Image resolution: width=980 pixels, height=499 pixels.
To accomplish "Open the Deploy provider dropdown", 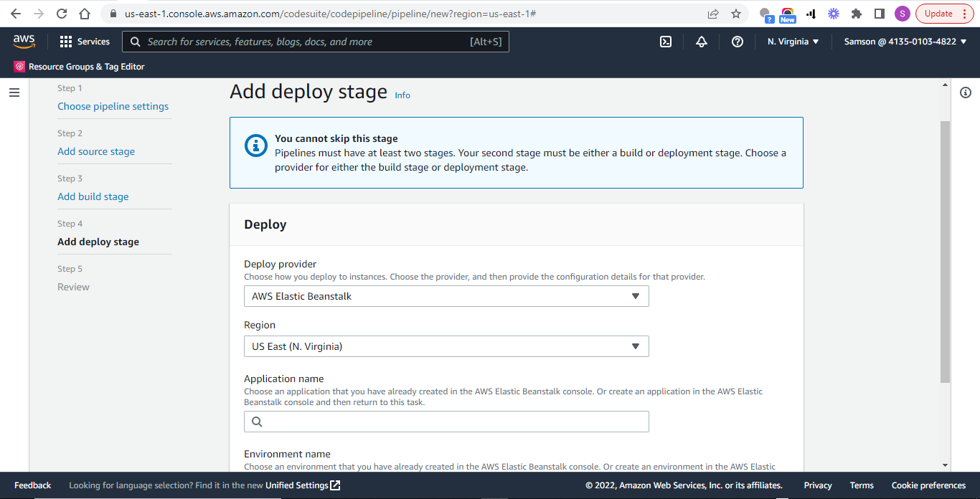I will 446,295.
